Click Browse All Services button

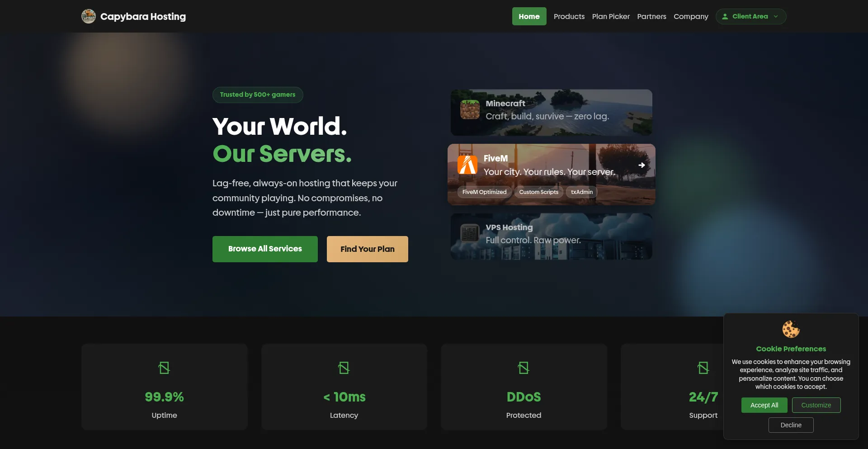tap(265, 249)
